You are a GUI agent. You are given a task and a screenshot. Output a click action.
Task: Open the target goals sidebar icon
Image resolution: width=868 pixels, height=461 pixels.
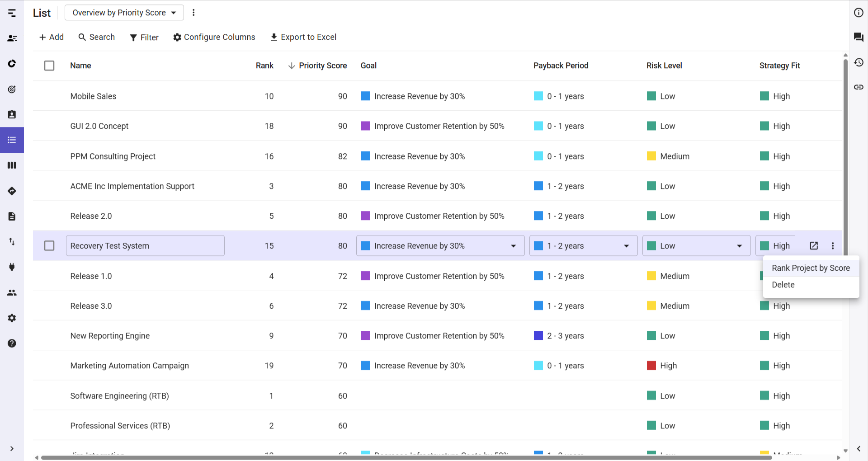point(12,89)
